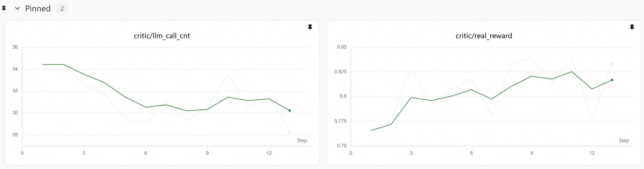644x169 pixels.
Task: Select the green endpoint dot on llm_call_cnt chart
Action: pos(290,110)
